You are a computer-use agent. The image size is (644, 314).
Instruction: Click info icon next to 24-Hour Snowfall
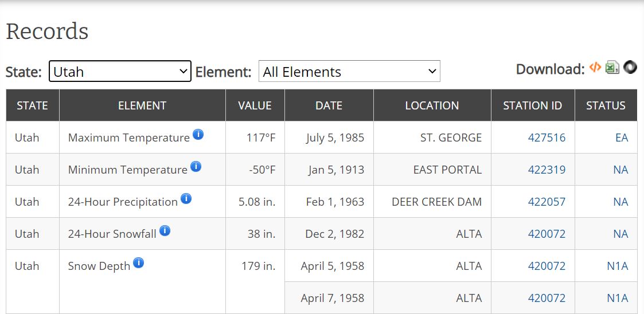click(x=165, y=231)
